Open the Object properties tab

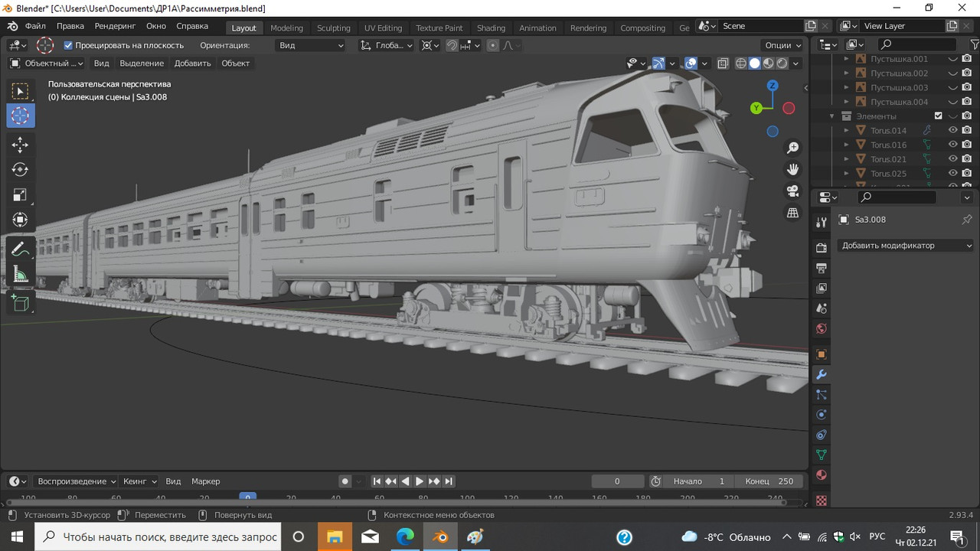pos(822,354)
